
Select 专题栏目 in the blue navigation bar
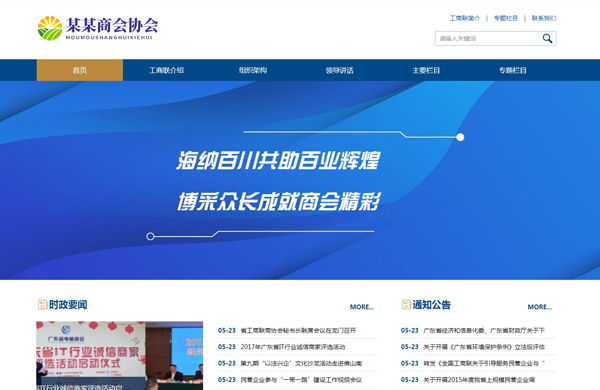tap(512, 70)
